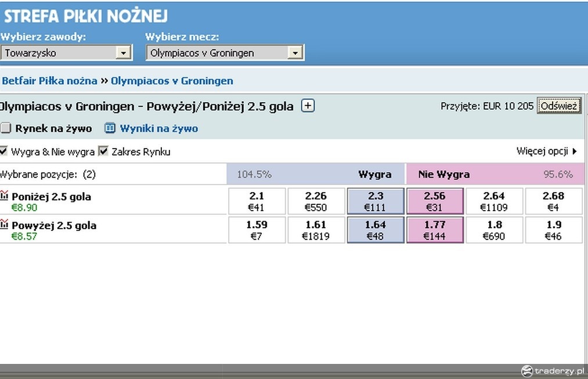Lay Powyżej 2.5 gola at 1.77

(x=435, y=230)
